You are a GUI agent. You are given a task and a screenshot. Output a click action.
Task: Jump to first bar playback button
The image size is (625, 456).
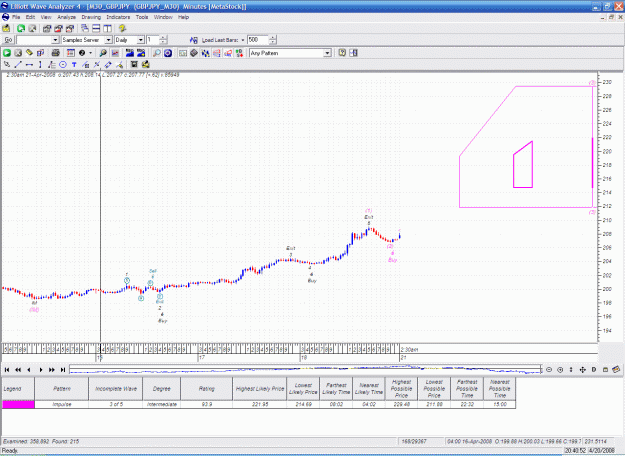tap(7, 370)
